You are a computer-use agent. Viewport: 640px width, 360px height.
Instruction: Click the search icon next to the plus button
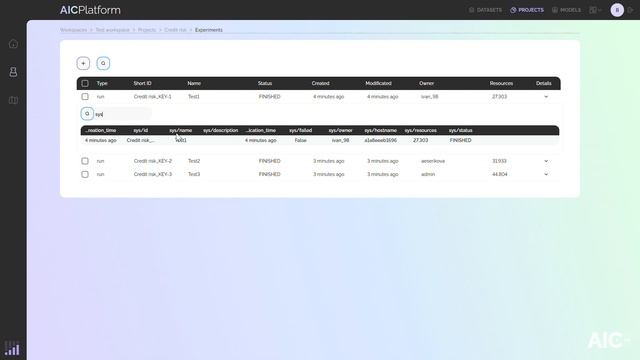tap(103, 63)
